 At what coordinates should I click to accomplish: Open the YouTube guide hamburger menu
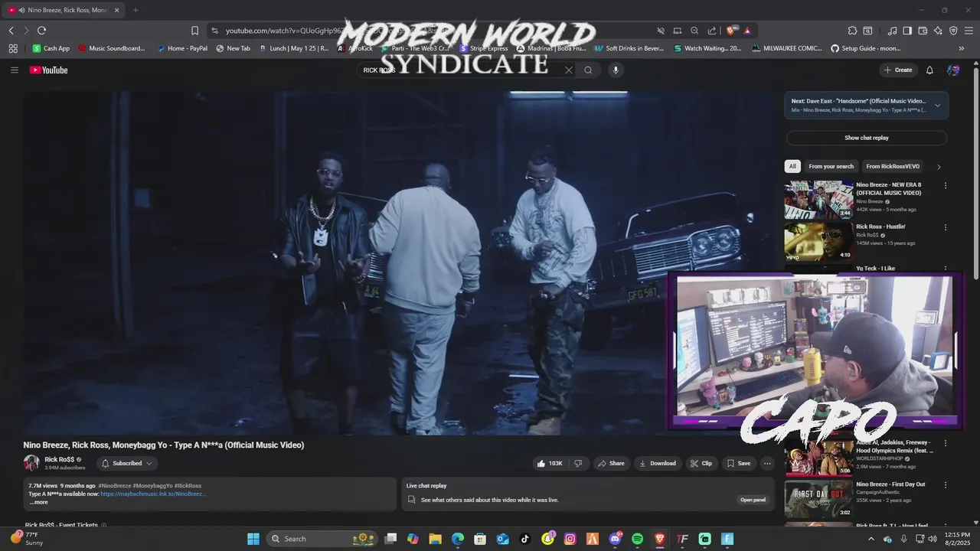click(14, 70)
